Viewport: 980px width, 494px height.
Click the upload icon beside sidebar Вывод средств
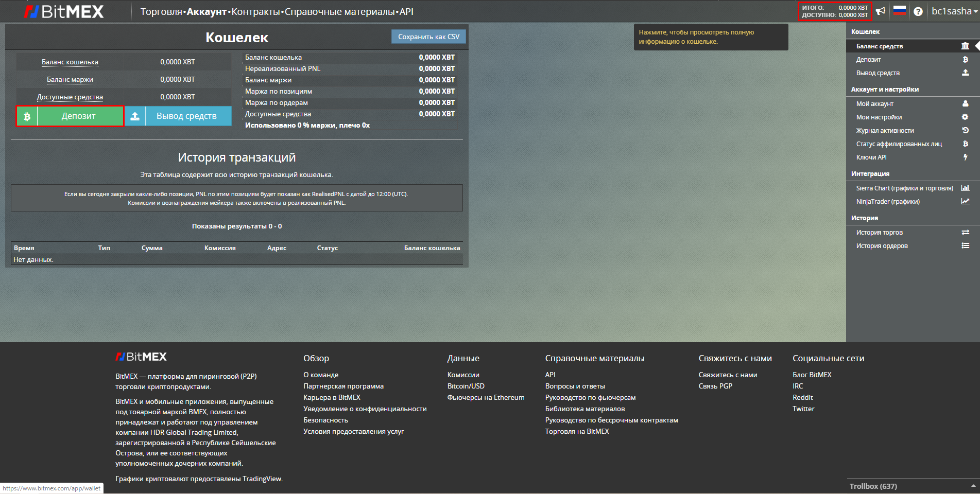pos(965,73)
